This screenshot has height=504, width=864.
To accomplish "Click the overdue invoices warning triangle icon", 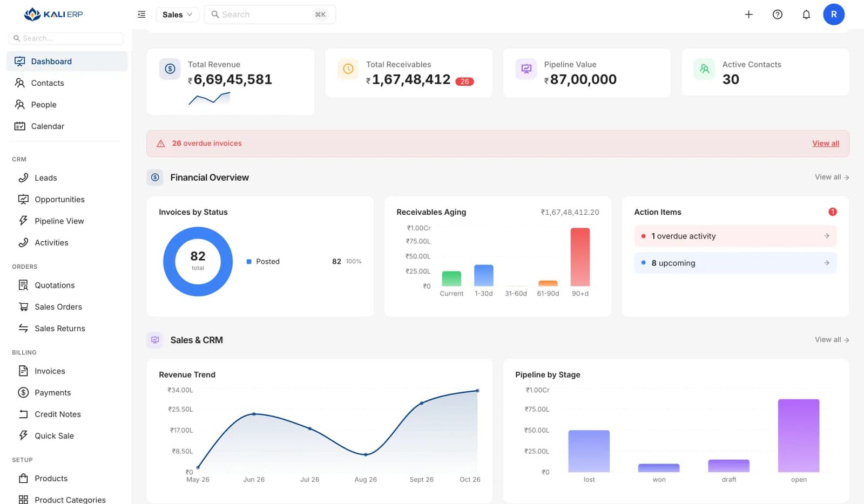I will [x=161, y=144].
